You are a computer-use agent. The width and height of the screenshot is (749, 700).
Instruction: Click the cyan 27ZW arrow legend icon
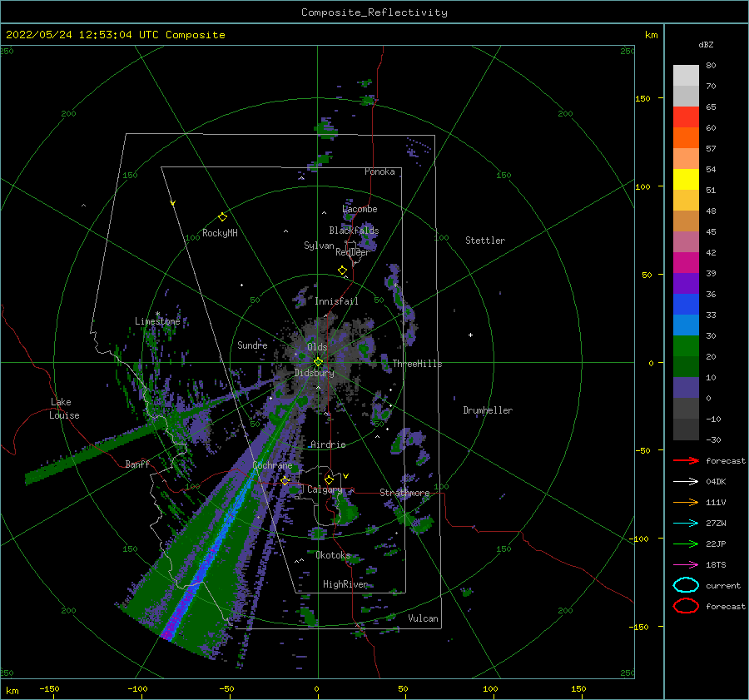(686, 524)
